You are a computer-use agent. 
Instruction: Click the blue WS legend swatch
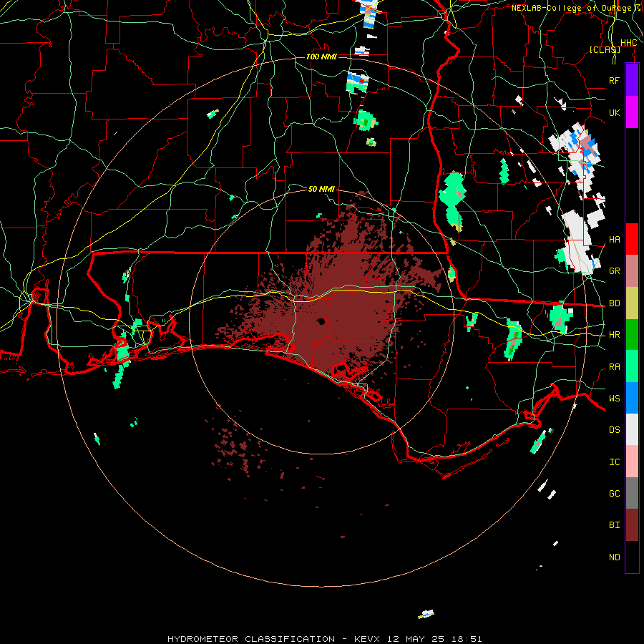click(x=632, y=398)
